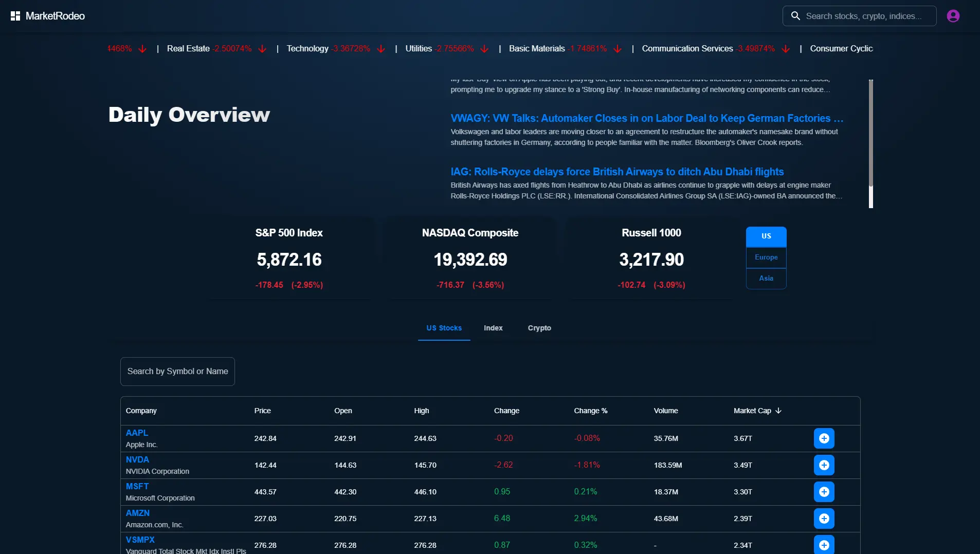Click Basic Materials in the sector ticker
This screenshot has width=980, height=554.
[537, 49]
